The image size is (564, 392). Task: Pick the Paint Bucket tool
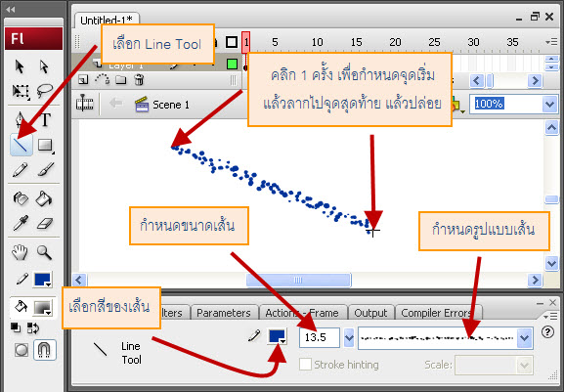[x=44, y=198]
